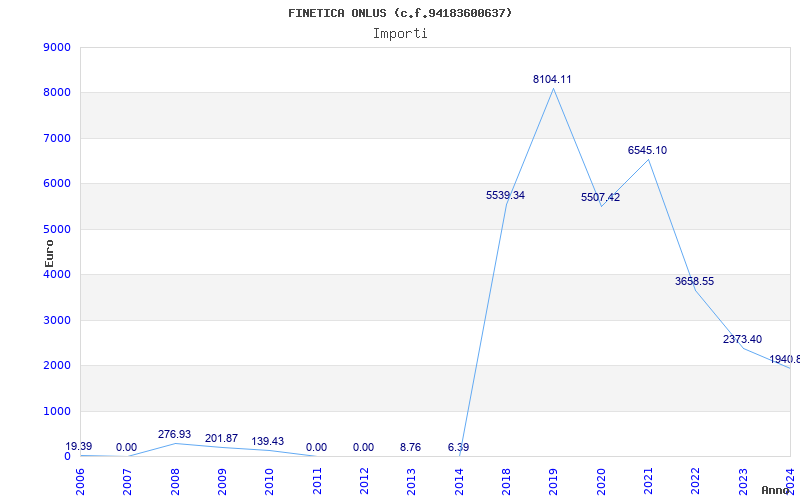800x500 pixels.
Task: Select the 139.43 data label
Action: [x=268, y=441]
